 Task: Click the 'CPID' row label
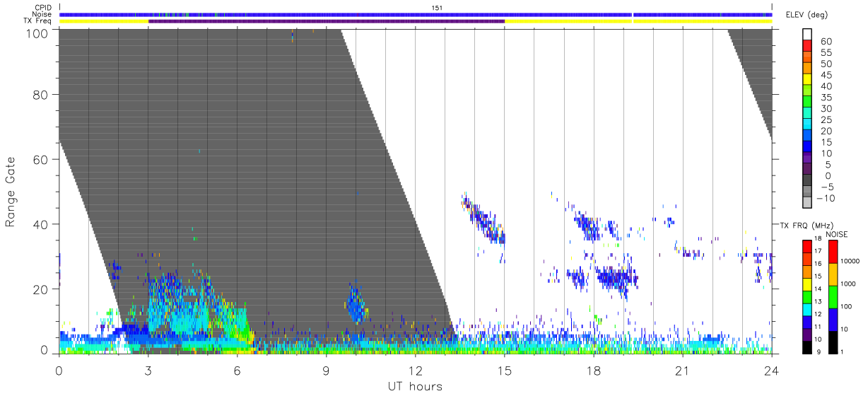click(43, 8)
